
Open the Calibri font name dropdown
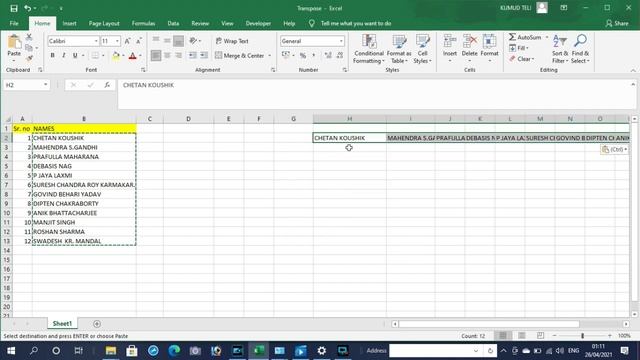pos(96,41)
